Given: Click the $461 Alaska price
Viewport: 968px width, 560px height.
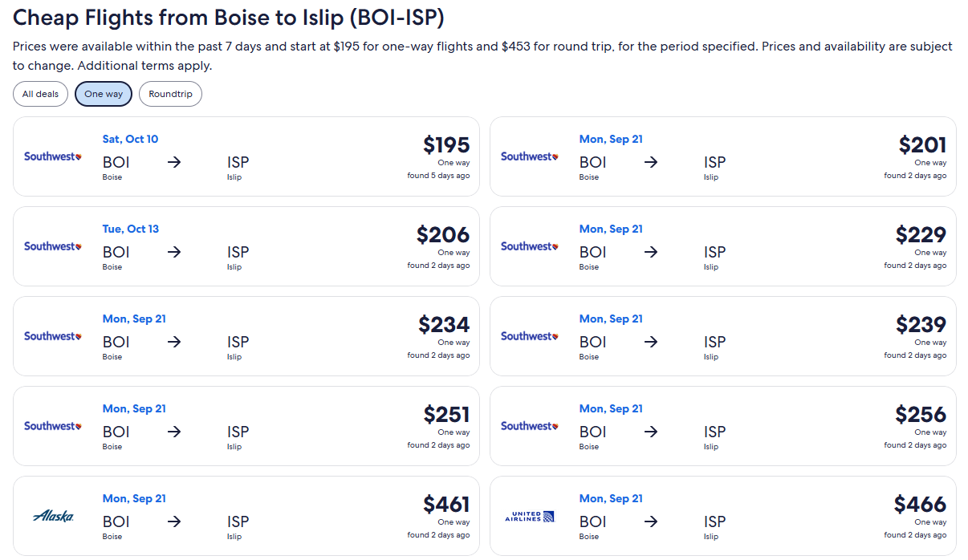Looking at the screenshot, I should coord(446,505).
